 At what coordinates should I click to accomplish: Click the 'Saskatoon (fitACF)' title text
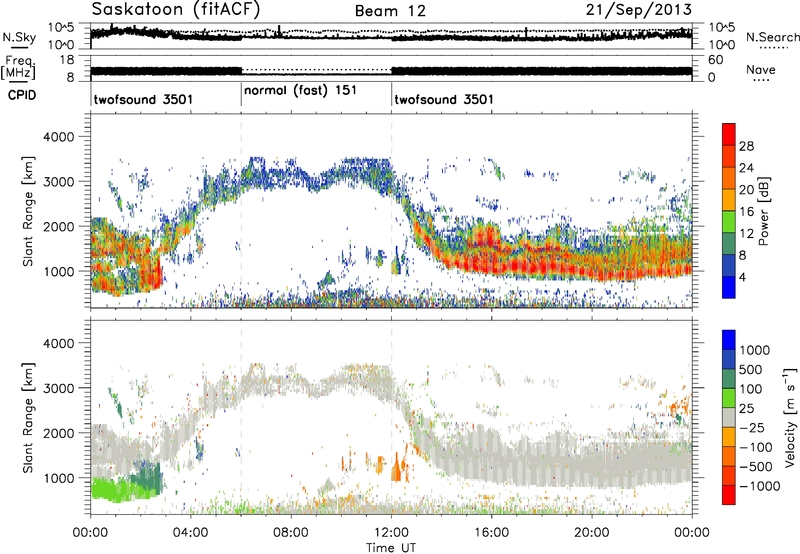click(176, 10)
